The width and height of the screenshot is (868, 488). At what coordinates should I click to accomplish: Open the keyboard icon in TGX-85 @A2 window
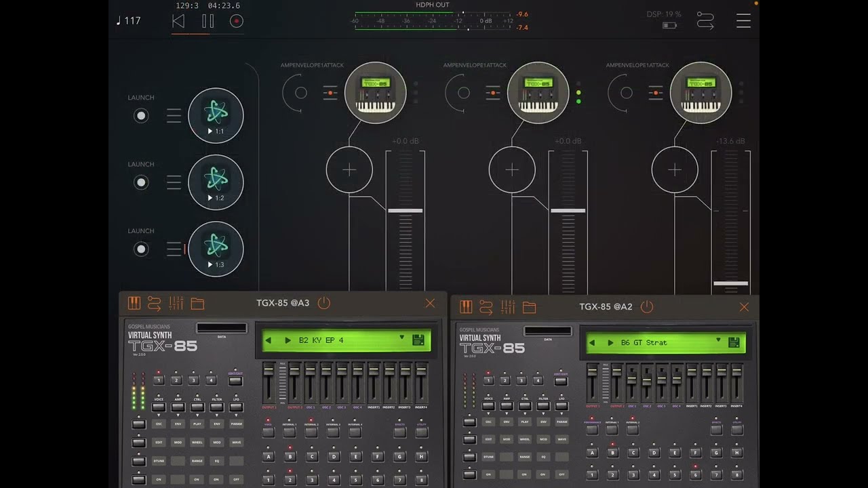pyautogui.click(x=466, y=307)
